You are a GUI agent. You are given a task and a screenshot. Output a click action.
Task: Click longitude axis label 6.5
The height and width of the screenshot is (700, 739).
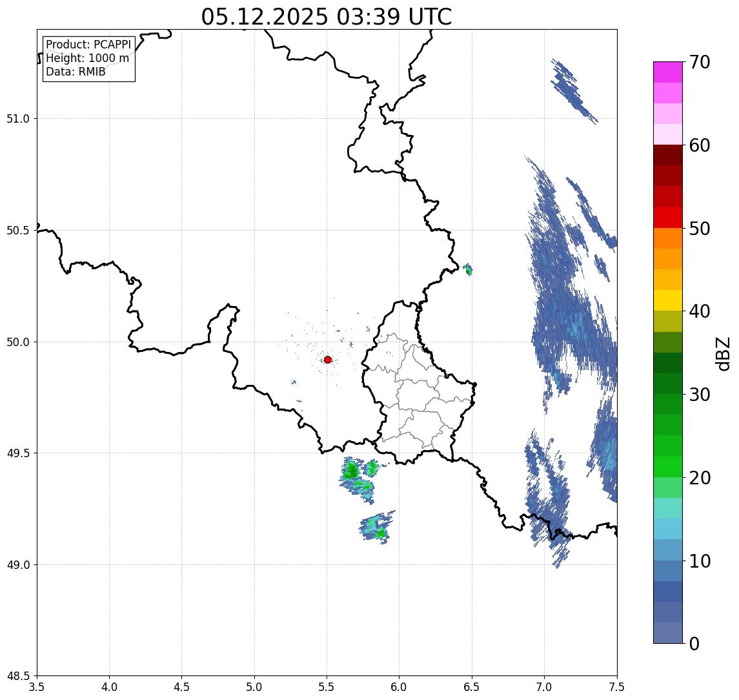point(472,687)
